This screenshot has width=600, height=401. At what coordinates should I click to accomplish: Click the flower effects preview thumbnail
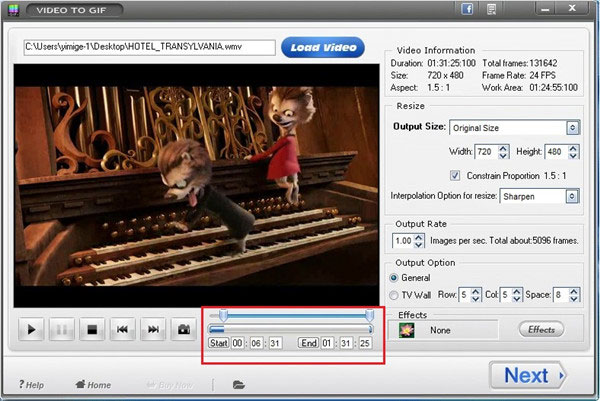click(x=406, y=330)
